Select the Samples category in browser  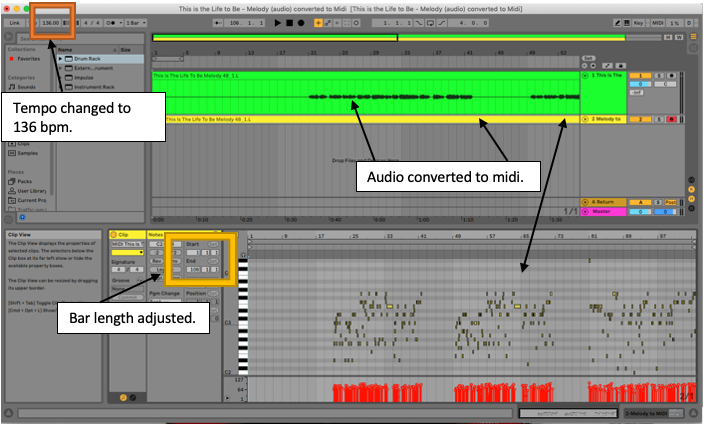(x=27, y=153)
